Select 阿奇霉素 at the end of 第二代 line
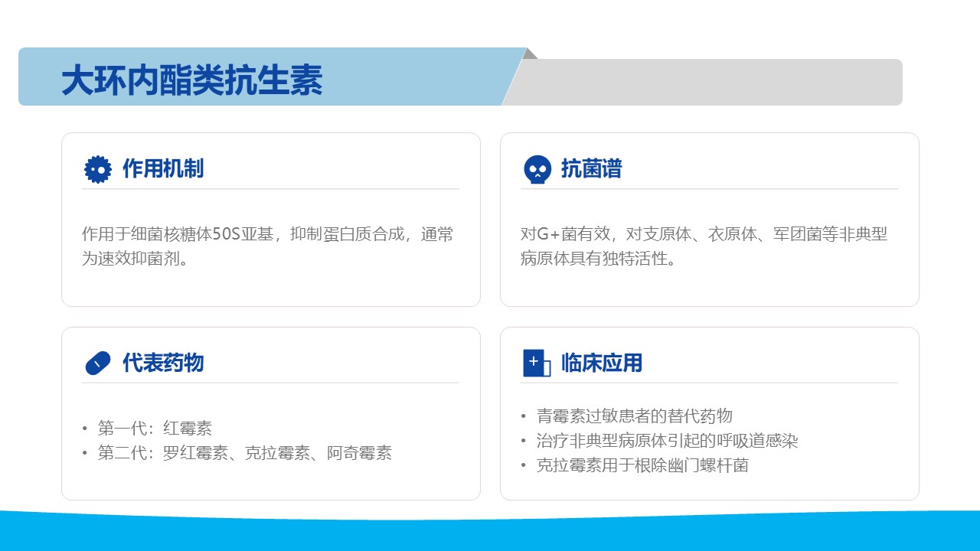Image resolution: width=980 pixels, height=551 pixels. click(359, 452)
